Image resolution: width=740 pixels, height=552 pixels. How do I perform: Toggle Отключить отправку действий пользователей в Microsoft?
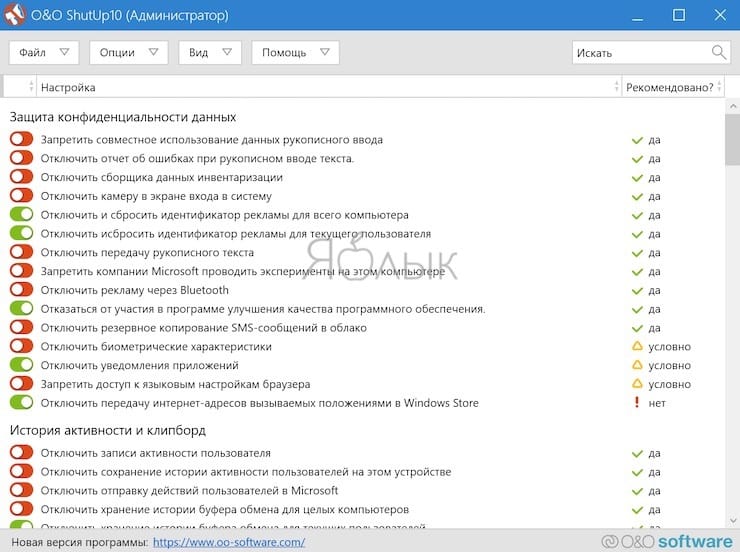click(21, 490)
